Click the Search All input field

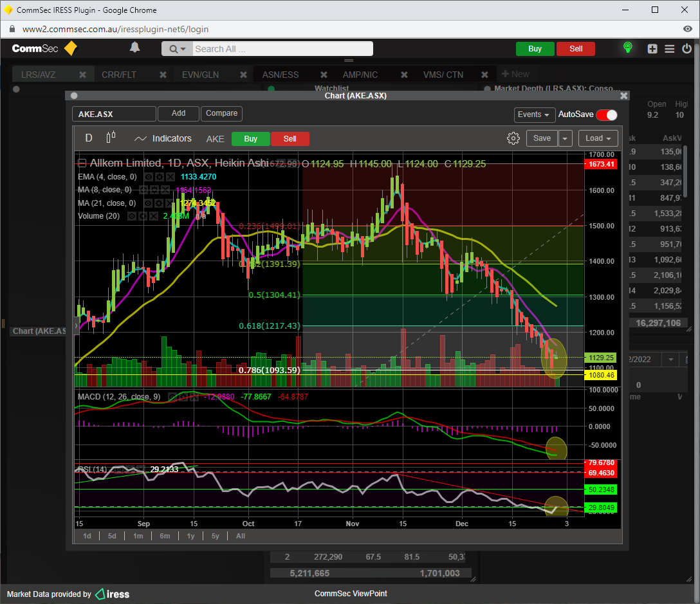(282, 49)
